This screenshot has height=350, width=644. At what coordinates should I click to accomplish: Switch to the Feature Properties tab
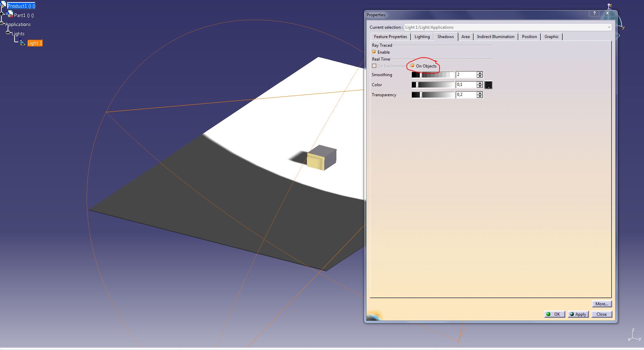pos(390,37)
